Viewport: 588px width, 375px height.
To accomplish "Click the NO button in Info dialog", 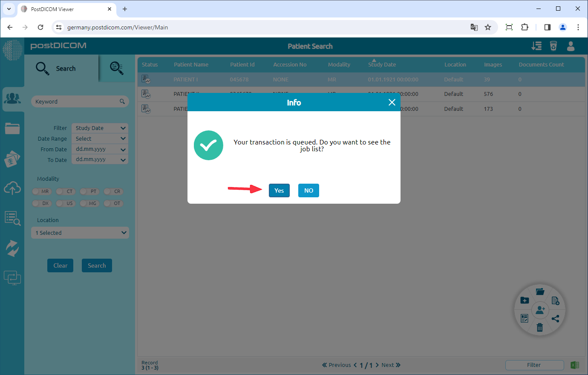I will pos(308,190).
